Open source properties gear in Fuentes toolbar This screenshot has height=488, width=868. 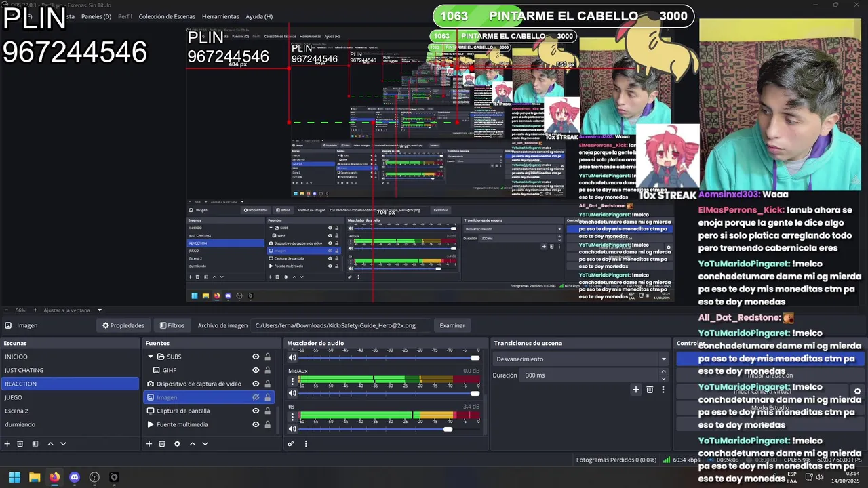(177, 444)
